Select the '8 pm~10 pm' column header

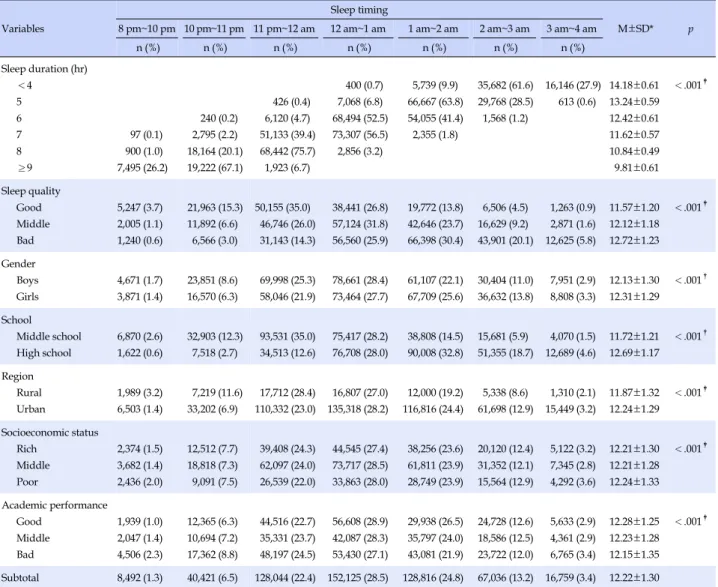coord(147,29)
